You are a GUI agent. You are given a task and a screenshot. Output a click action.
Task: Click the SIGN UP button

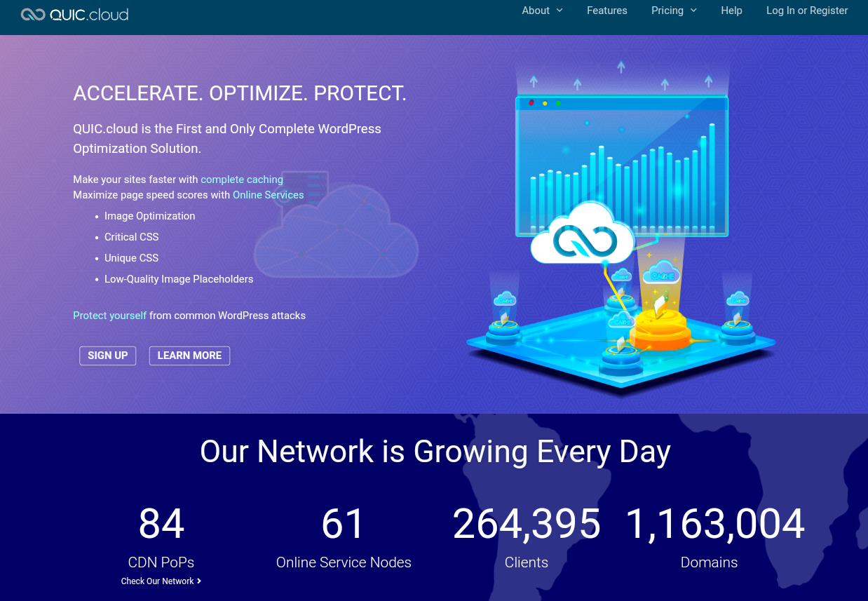click(108, 356)
